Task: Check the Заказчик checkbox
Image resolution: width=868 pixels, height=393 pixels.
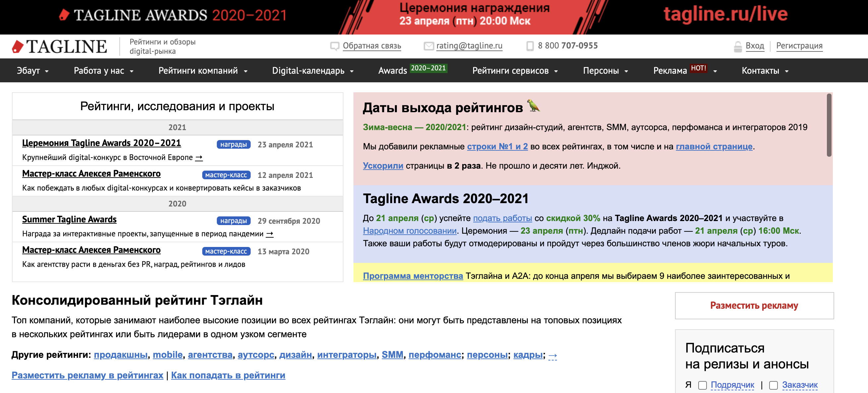Action: 773,385
